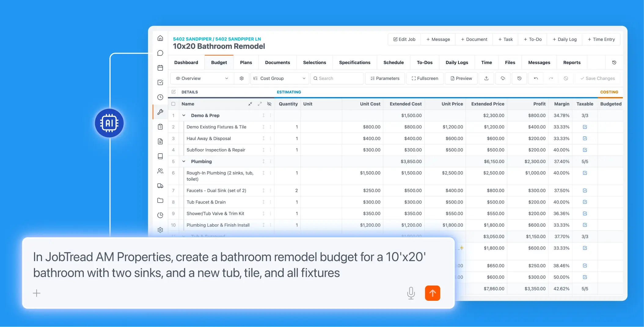Hide columns using the crossed-eye icon
The image size is (644, 327).
(269, 104)
